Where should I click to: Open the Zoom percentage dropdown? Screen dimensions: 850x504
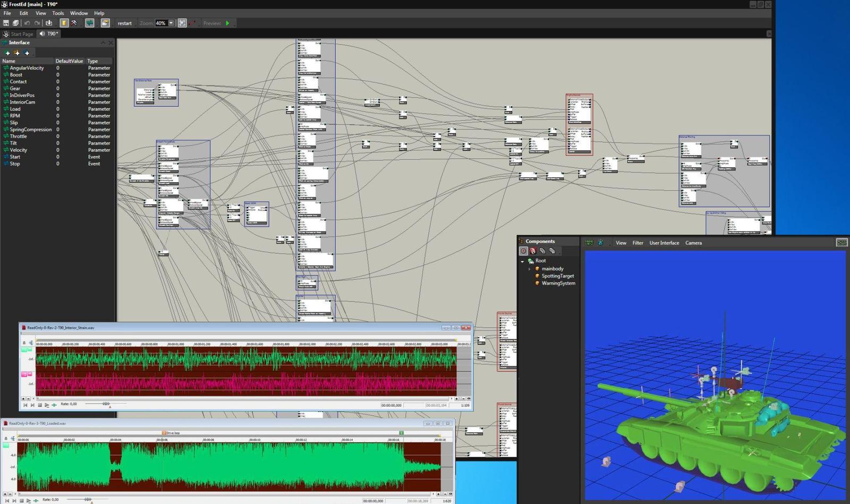coord(171,23)
